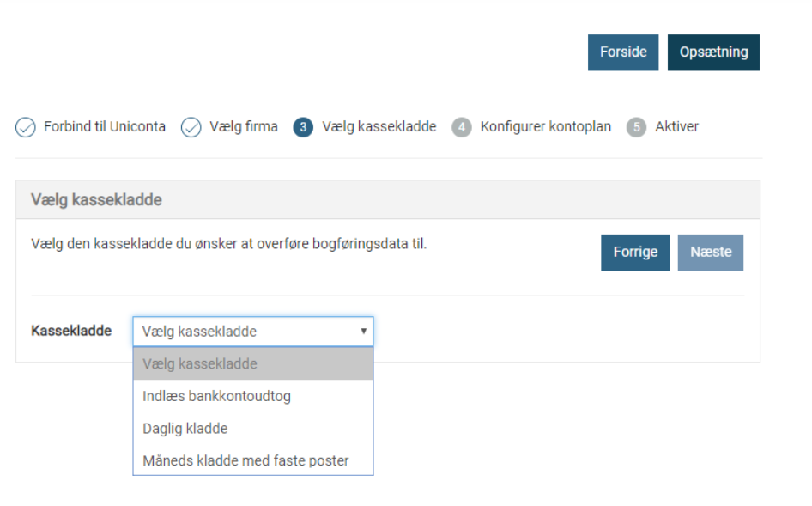Screen dimensions: 812x506
Task: Click the step 5 number circle
Action: [636, 127]
